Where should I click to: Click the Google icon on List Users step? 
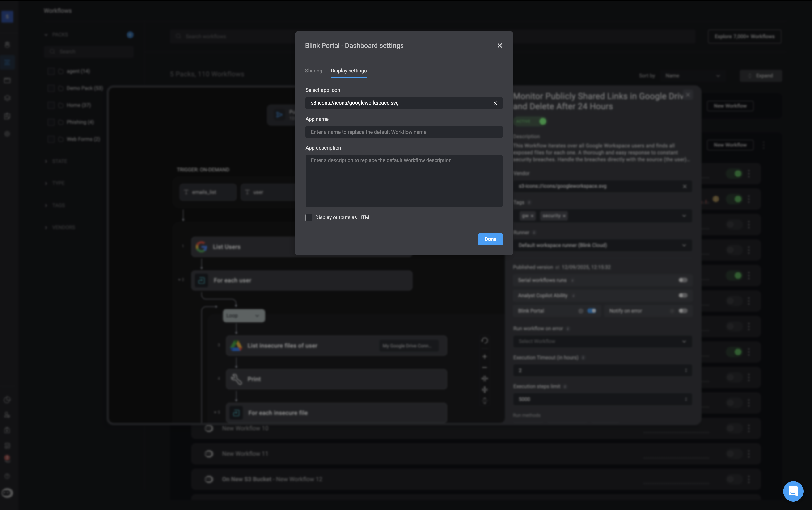tap(201, 247)
